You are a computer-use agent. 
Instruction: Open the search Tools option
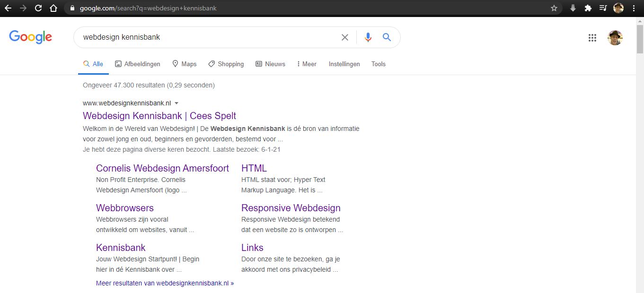pos(379,64)
